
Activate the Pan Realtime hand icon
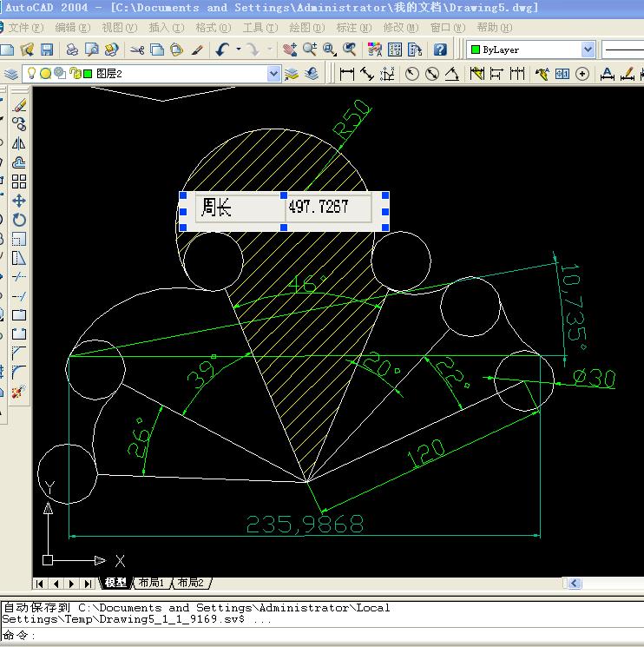click(290, 50)
